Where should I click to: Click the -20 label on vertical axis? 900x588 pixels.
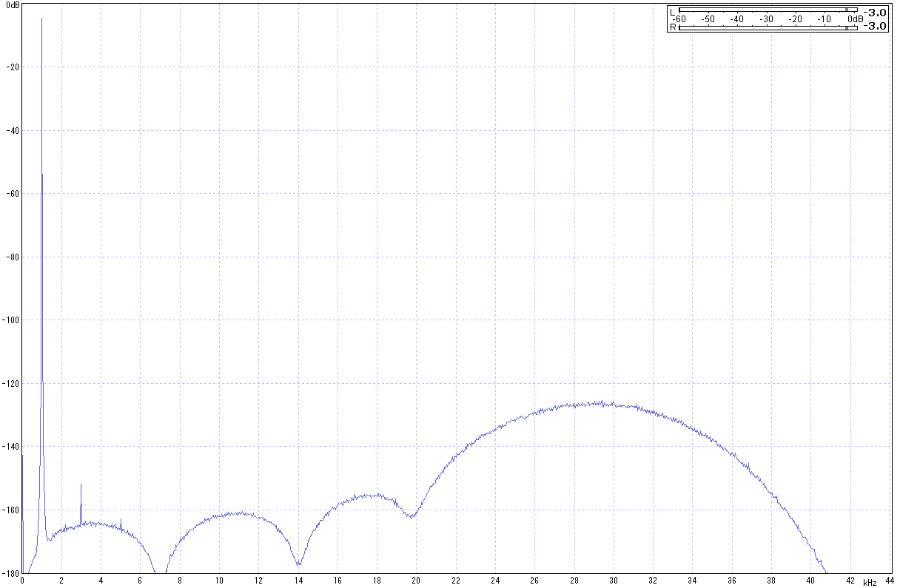click(x=12, y=67)
